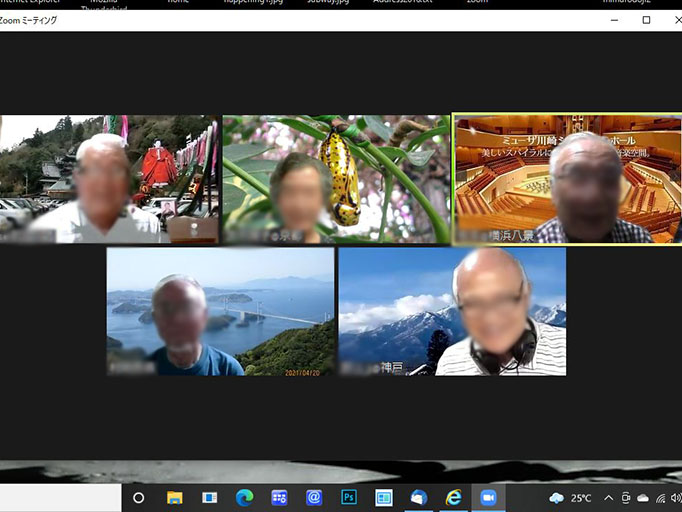
Task: Launch Photoshop from the taskbar
Action: pos(349,497)
